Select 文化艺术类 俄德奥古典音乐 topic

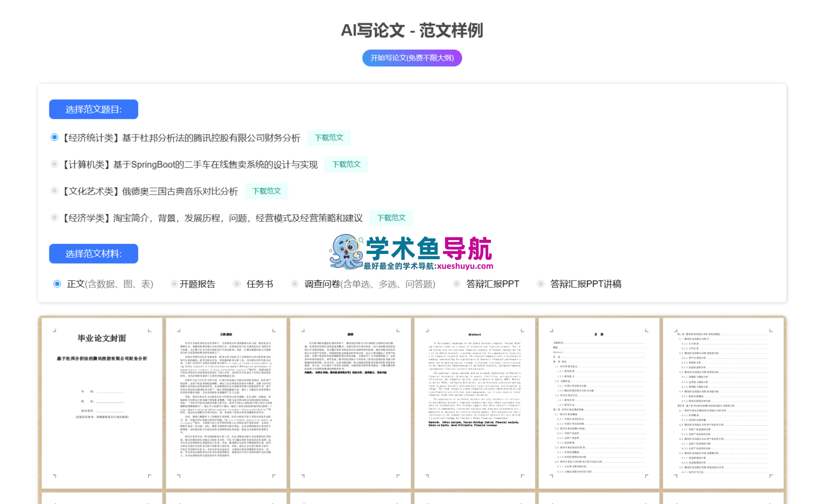[54, 191]
